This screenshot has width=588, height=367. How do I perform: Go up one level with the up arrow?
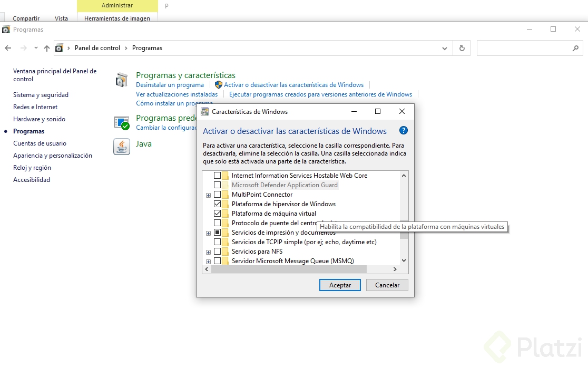46,48
